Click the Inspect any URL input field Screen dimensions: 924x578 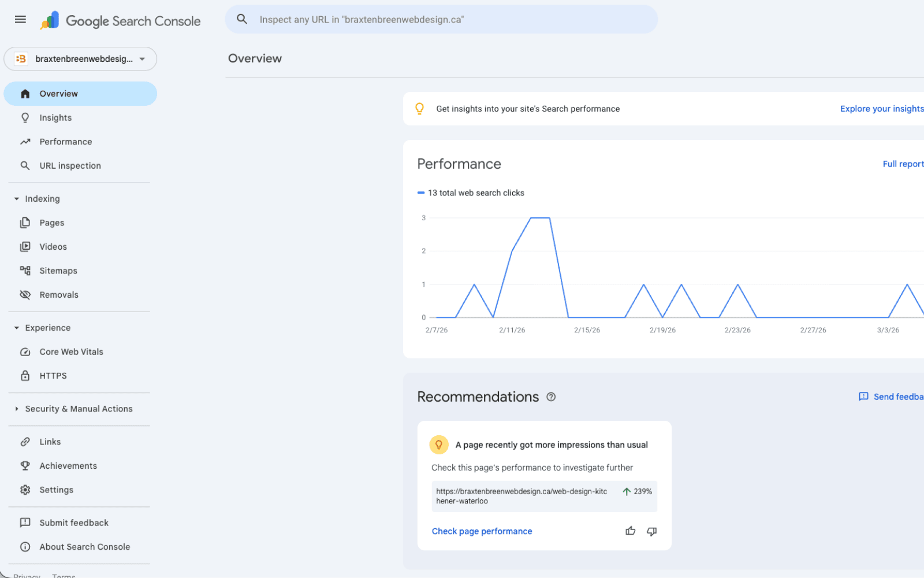pos(404,19)
